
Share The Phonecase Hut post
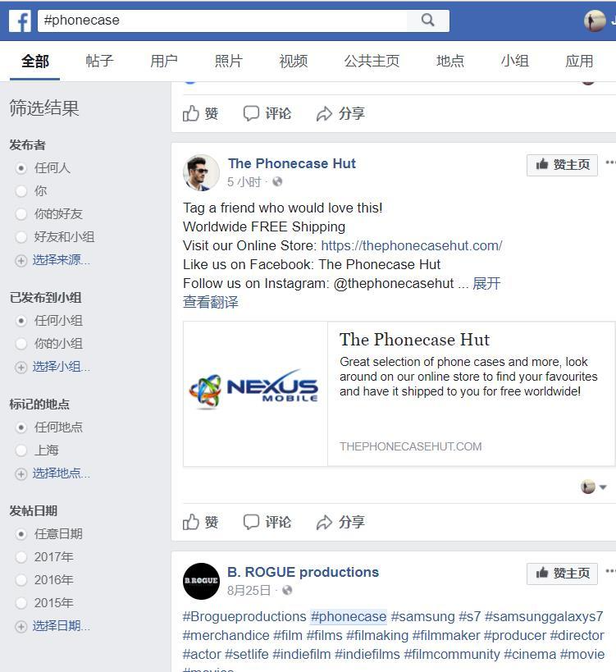340,522
